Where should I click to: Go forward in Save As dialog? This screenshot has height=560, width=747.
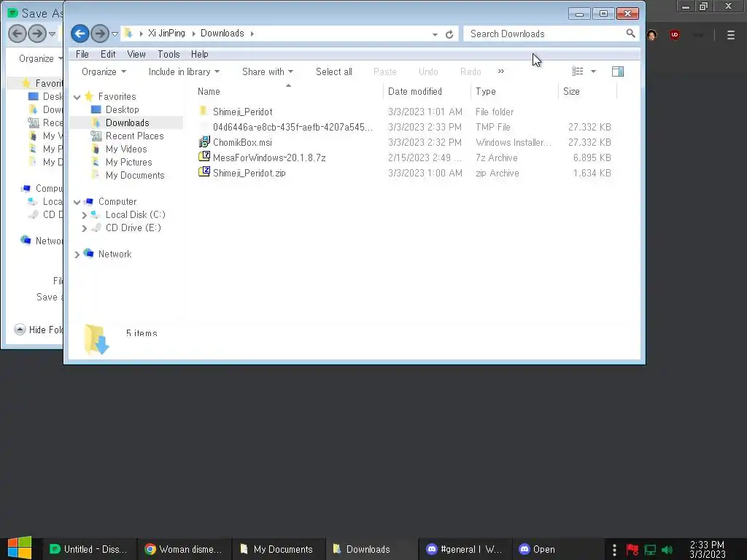pos(37,34)
